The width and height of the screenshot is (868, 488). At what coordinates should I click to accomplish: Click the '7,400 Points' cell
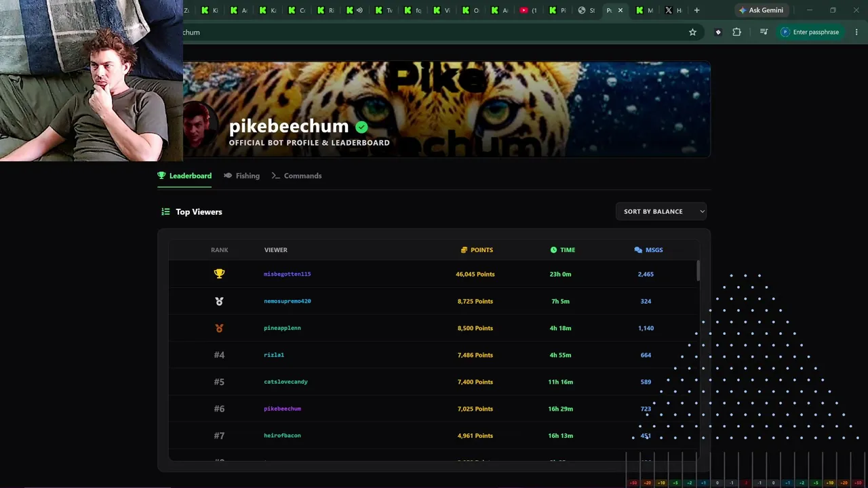click(475, 382)
